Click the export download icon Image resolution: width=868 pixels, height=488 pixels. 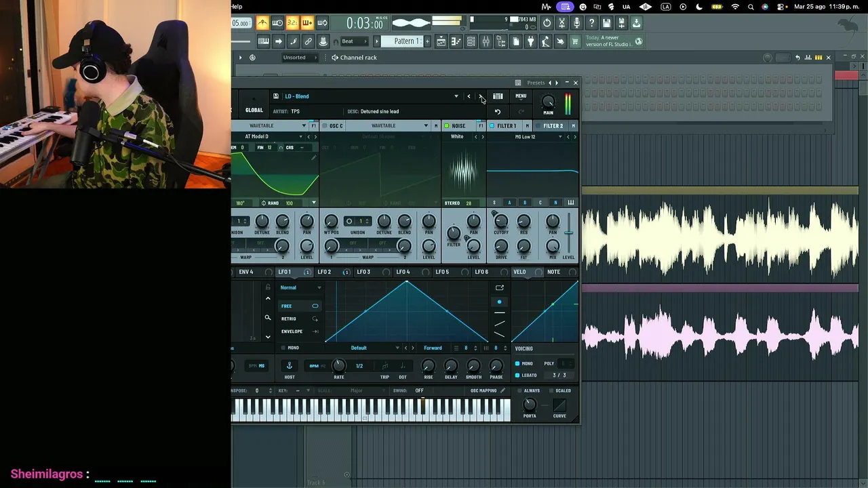point(637,23)
